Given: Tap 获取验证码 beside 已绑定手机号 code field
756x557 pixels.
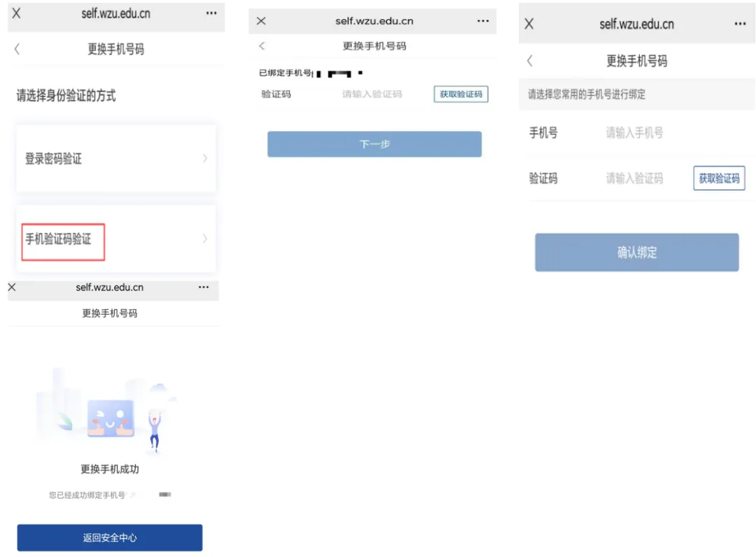Looking at the screenshot, I should (x=461, y=94).
